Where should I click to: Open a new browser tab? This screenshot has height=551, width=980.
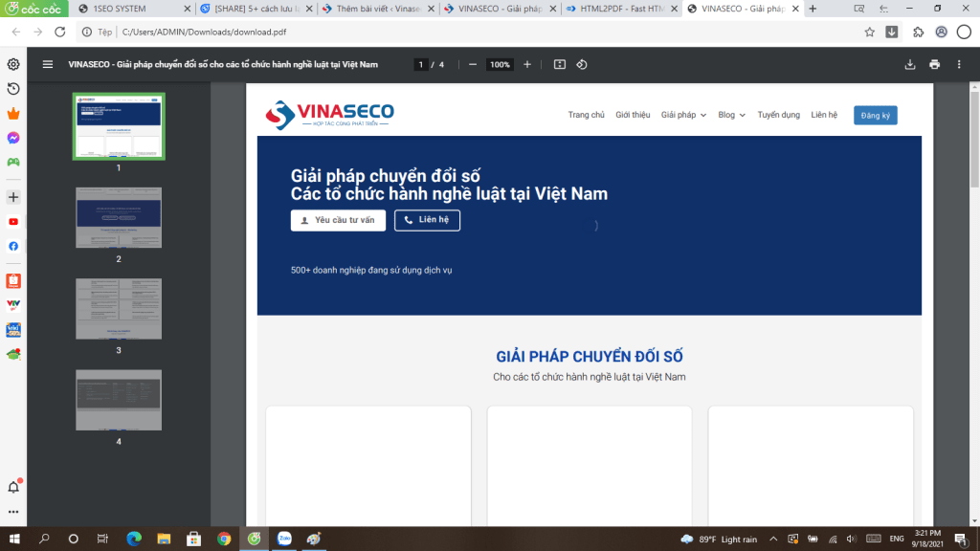[x=813, y=9]
